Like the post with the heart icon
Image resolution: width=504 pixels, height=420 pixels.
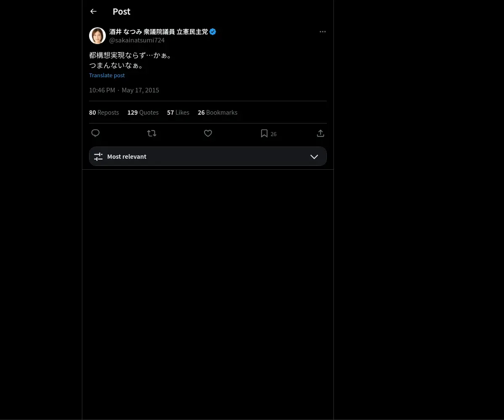[208, 133]
